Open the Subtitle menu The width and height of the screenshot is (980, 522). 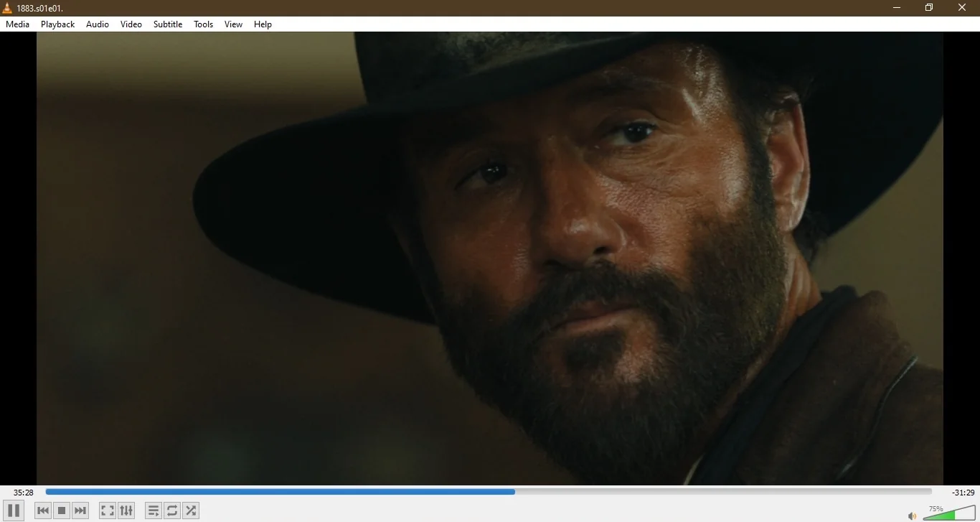click(168, 24)
